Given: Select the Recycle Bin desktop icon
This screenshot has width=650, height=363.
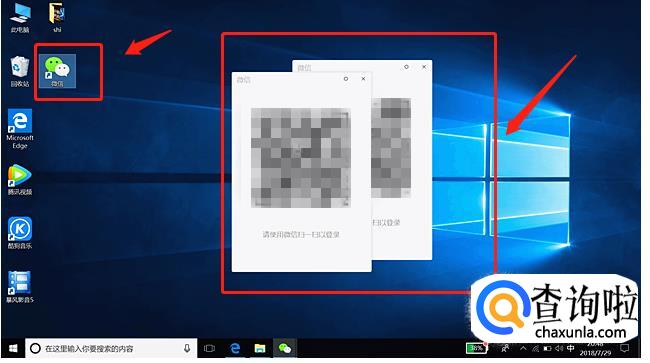Looking at the screenshot, I should click(x=19, y=71).
